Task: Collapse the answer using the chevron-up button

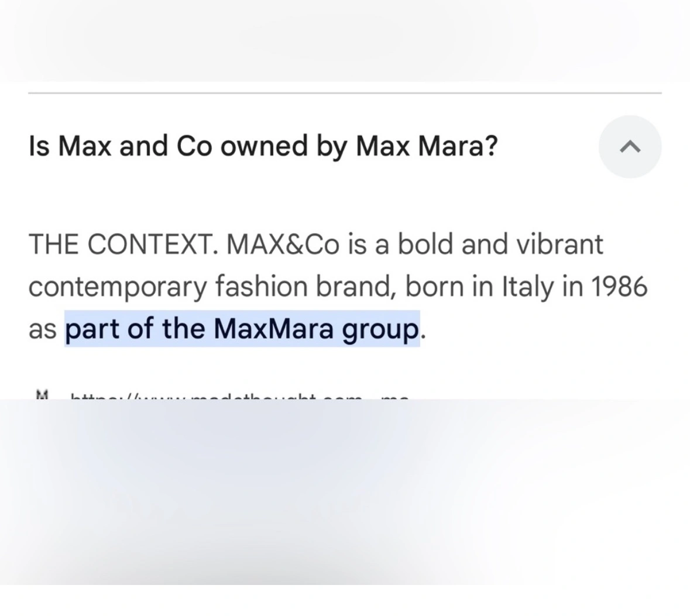Action: pos(630,146)
